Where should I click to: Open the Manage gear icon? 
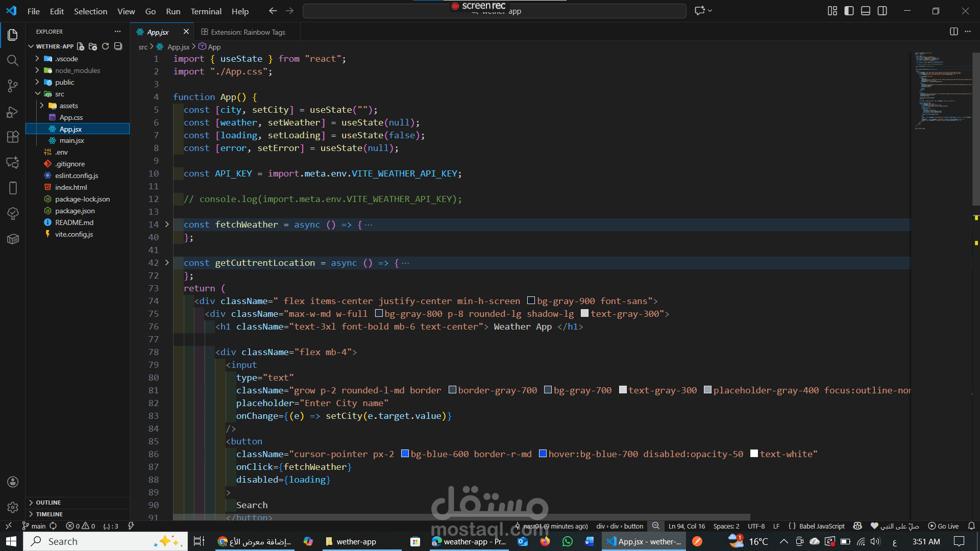click(x=13, y=507)
